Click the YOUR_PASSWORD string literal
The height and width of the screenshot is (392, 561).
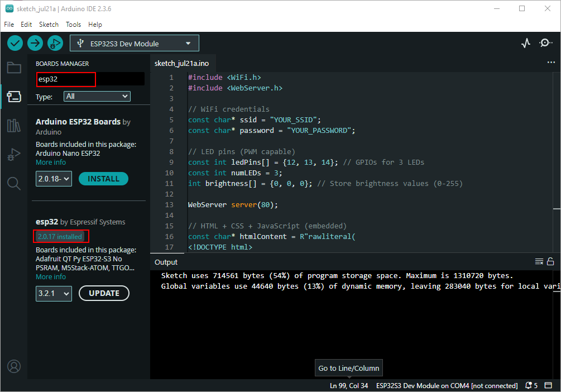coord(319,130)
